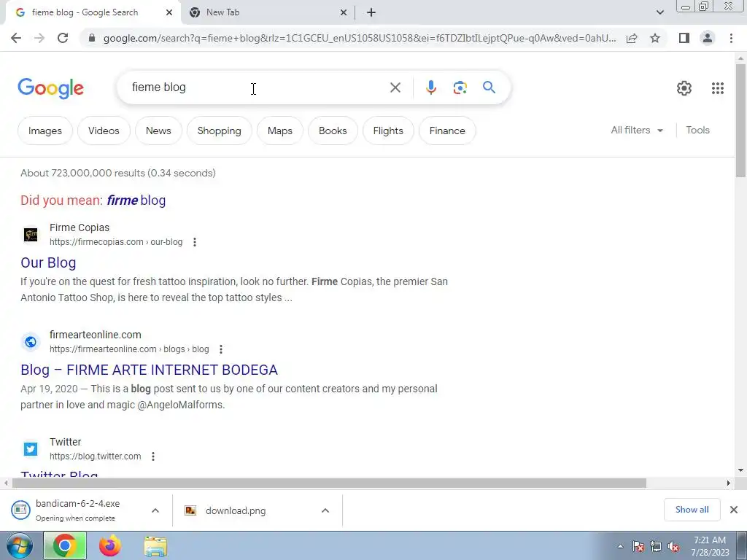Share this page via address bar icon
Viewport: 747px width, 560px height.
[x=632, y=38]
